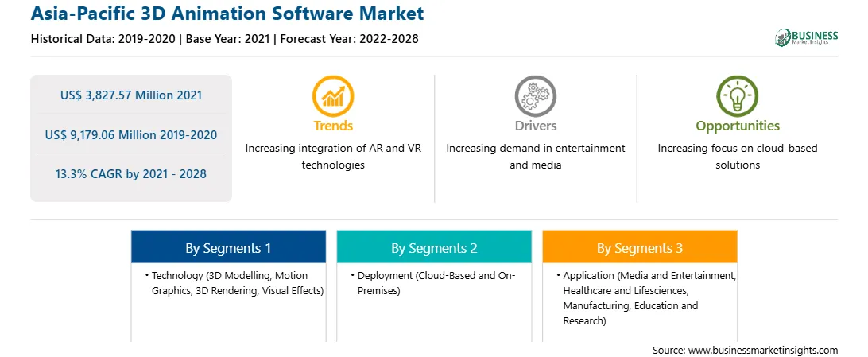
Task: Click the entertainment and media demand text
Action: pos(535,157)
